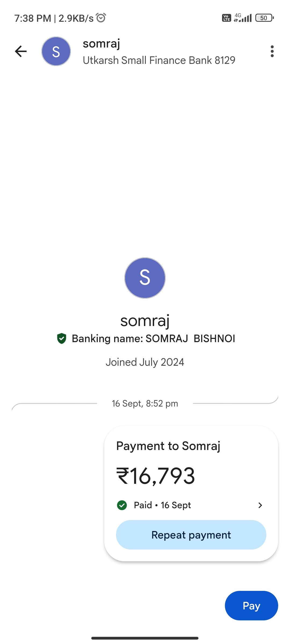This screenshot has height=644, width=290.
Task: Open the three-dot overflow menu
Action: 272,51
